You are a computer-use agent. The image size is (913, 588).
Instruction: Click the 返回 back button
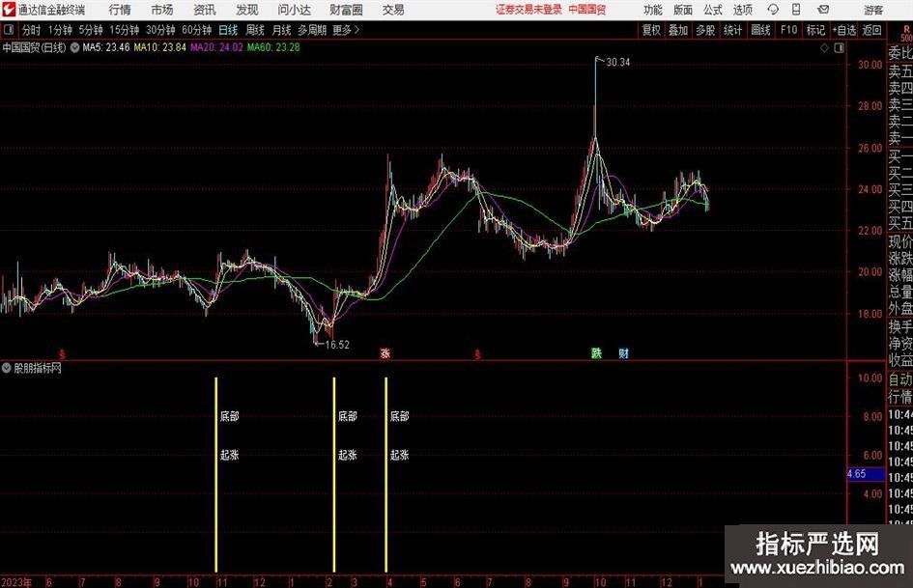pyautogui.click(x=872, y=30)
